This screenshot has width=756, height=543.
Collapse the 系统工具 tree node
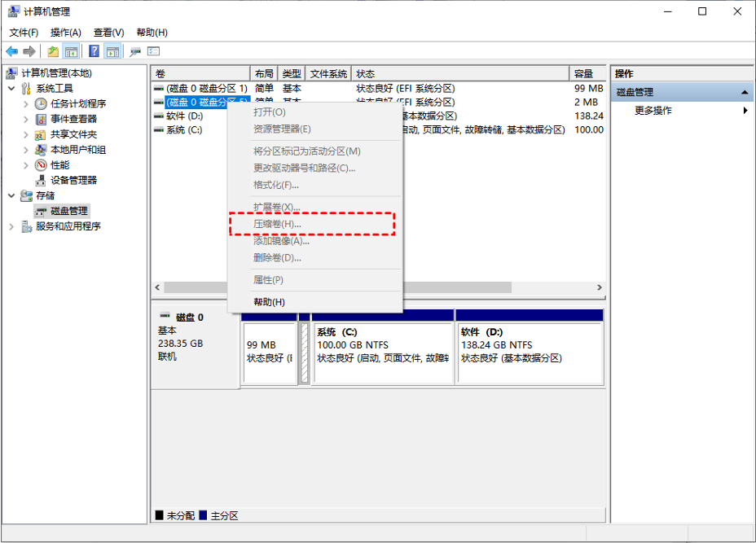pyautogui.click(x=11, y=88)
